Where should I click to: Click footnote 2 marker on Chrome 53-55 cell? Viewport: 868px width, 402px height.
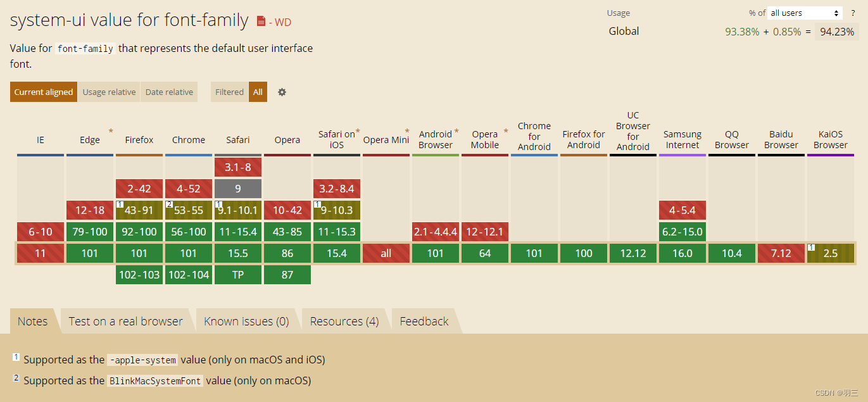tap(169, 204)
